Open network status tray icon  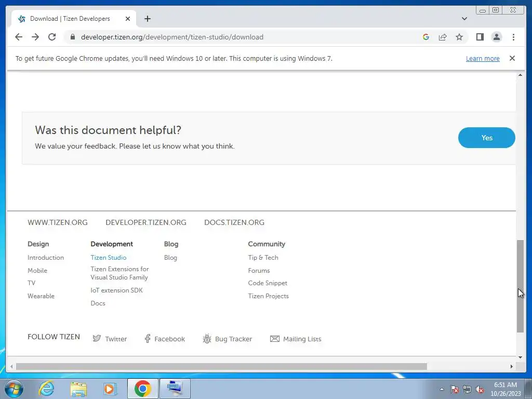coord(467,389)
